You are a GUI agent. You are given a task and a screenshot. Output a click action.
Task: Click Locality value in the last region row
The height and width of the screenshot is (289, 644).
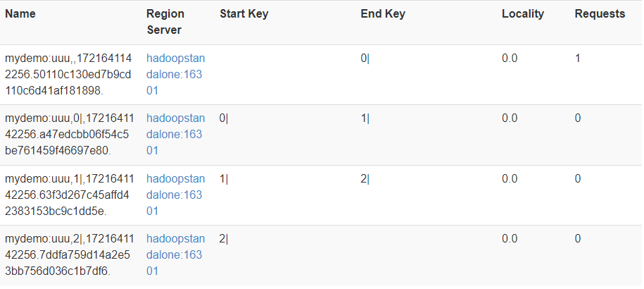(x=510, y=240)
